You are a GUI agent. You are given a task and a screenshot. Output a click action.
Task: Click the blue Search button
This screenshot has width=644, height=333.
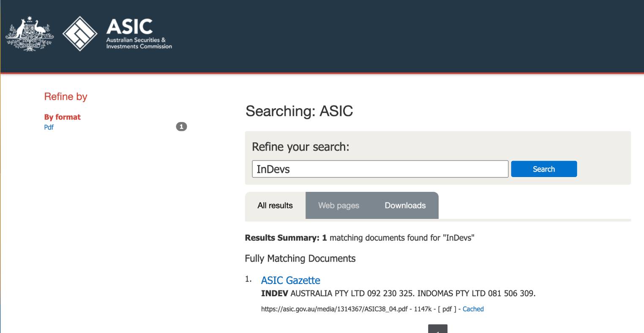pos(544,169)
